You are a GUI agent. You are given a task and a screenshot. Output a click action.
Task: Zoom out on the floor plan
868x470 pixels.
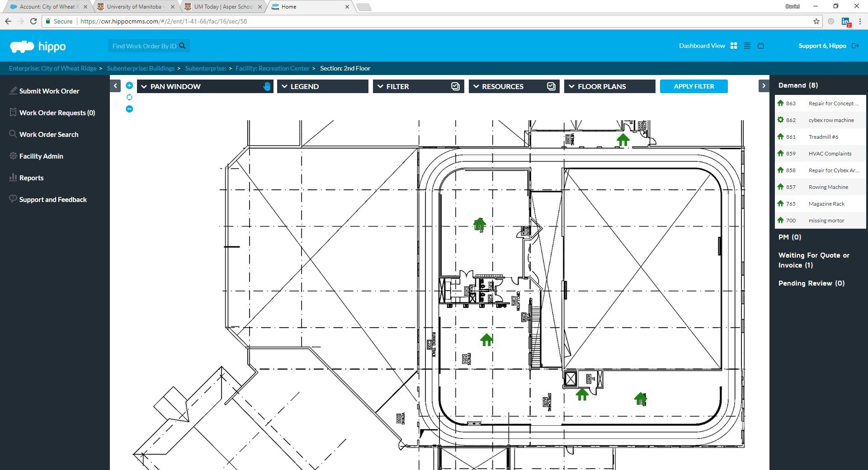[130, 109]
